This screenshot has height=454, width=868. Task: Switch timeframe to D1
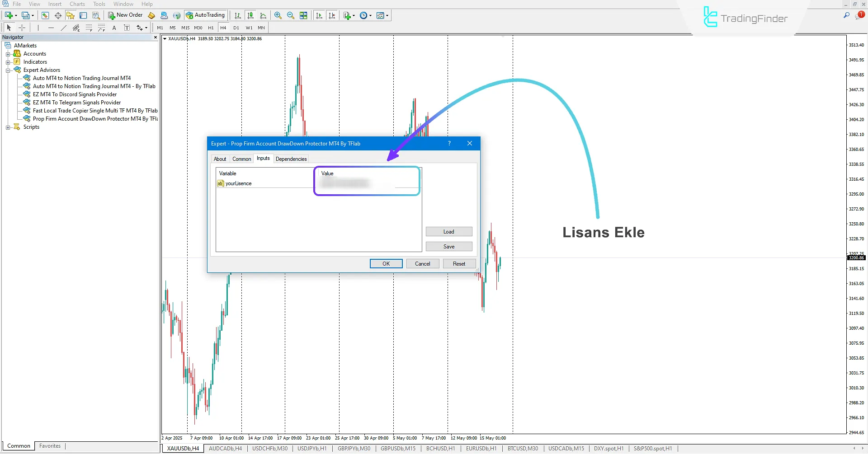tap(236, 28)
